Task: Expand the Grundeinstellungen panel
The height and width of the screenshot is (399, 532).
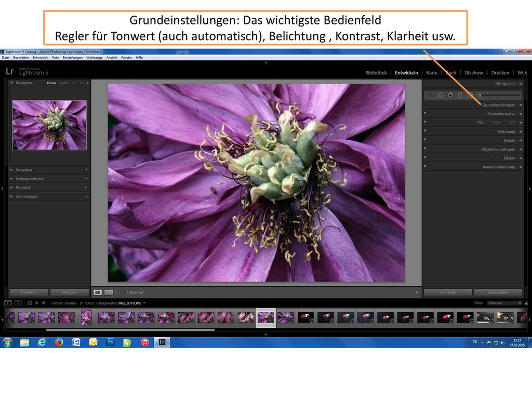Action: tap(520, 105)
